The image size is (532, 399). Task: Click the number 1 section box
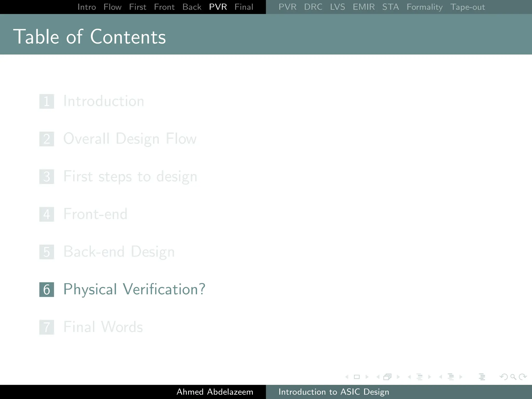click(x=47, y=101)
